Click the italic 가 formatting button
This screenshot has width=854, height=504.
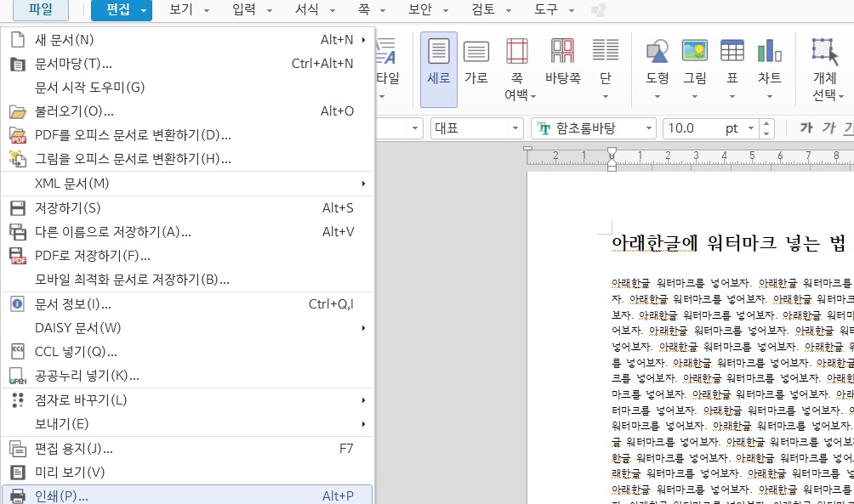(829, 128)
